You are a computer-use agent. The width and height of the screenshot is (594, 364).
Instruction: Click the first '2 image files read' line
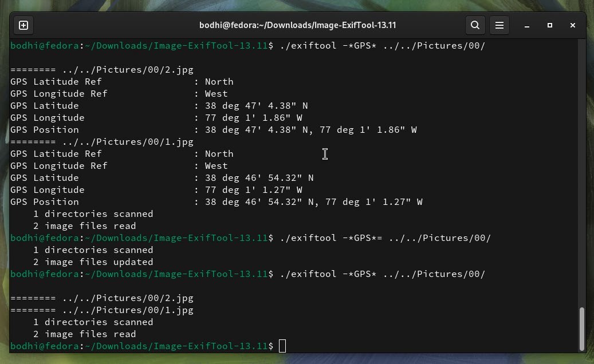[84, 226]
